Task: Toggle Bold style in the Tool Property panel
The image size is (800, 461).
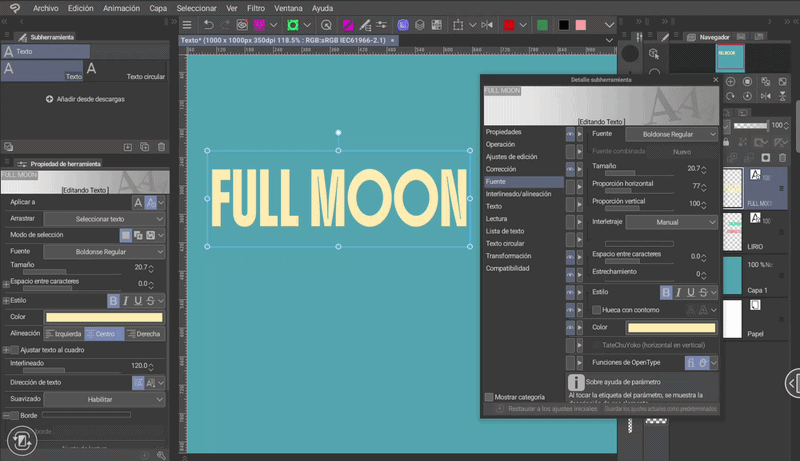Action: [113, 300]
